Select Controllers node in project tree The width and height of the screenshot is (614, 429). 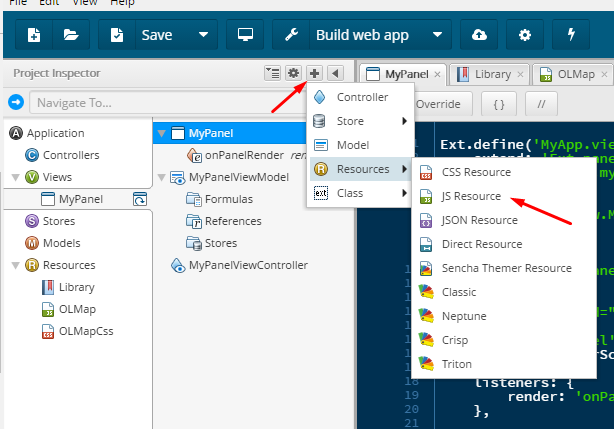tap(71, 155)
